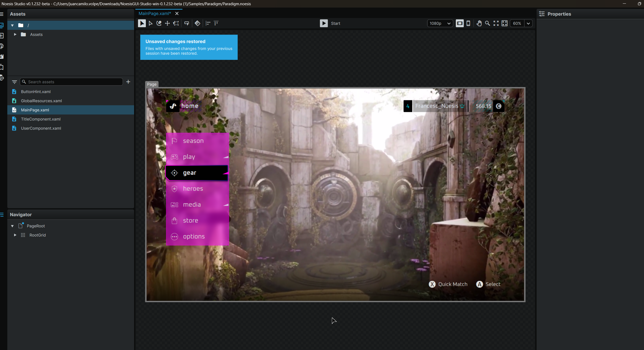Viewport: 644px width, 350px height.
Task: Click the filter icon beside asset search
Action: (14, 82)
